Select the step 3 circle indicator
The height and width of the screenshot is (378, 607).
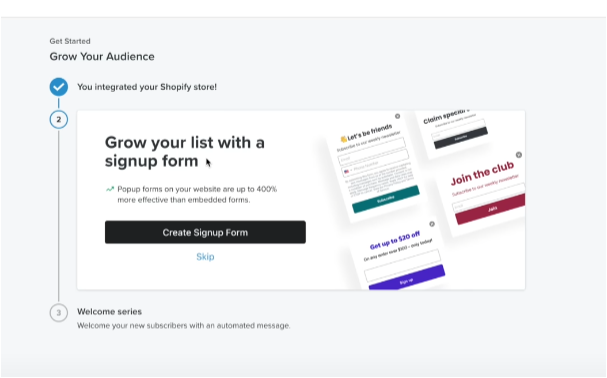tap(58, 313)
